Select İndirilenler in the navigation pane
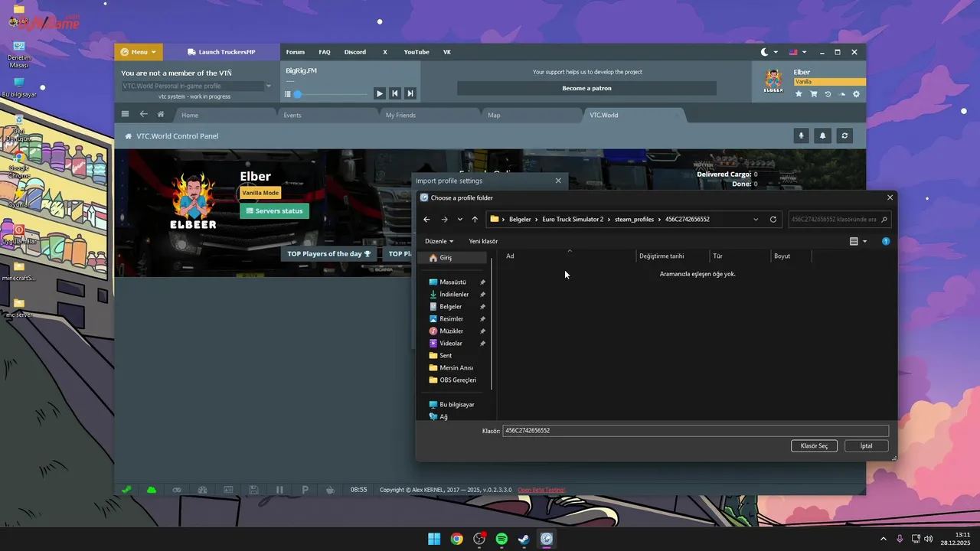 tap(454, 295)
